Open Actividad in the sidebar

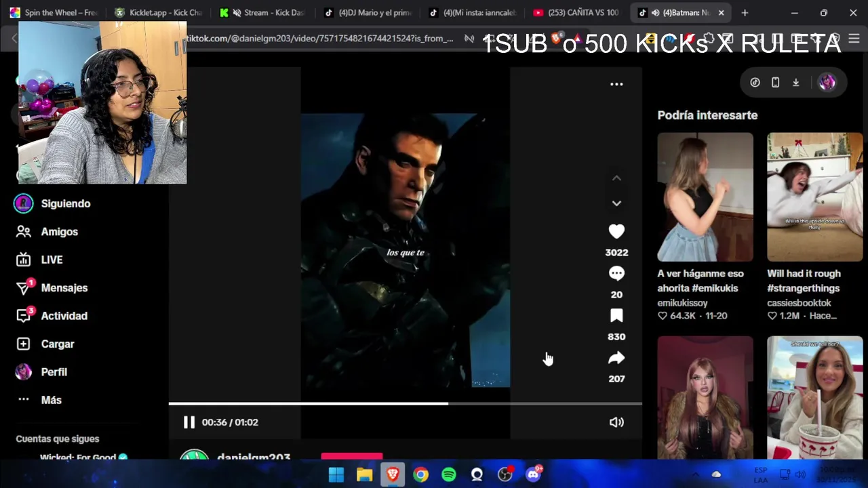click(64, 316)
